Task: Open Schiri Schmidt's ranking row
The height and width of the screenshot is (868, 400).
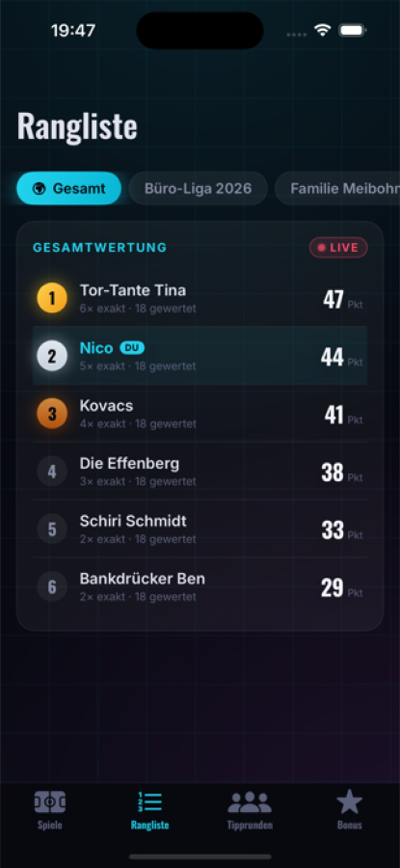Action: point(200,529)
